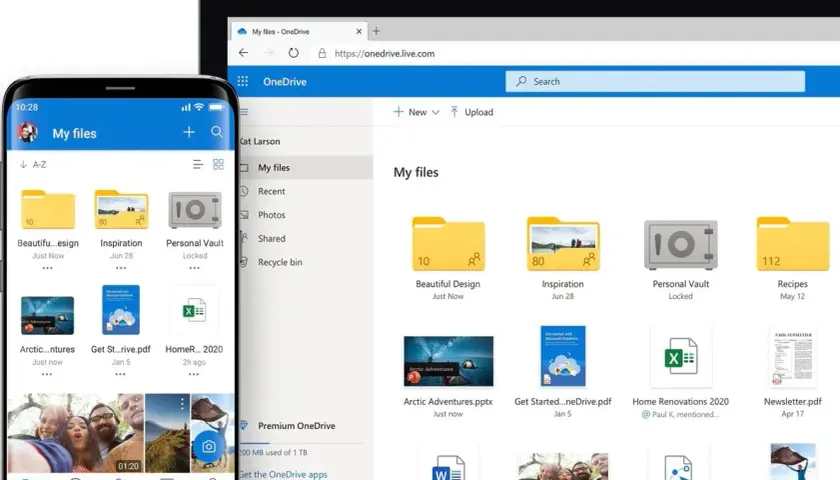Open a new browser tab with plus

pos(376,31)
